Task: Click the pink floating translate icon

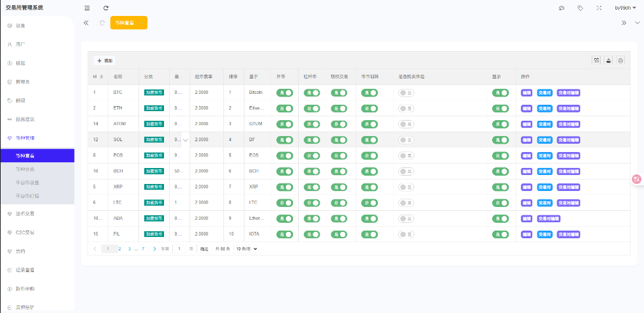Action: pyautogui.click(x=636, y=179)
